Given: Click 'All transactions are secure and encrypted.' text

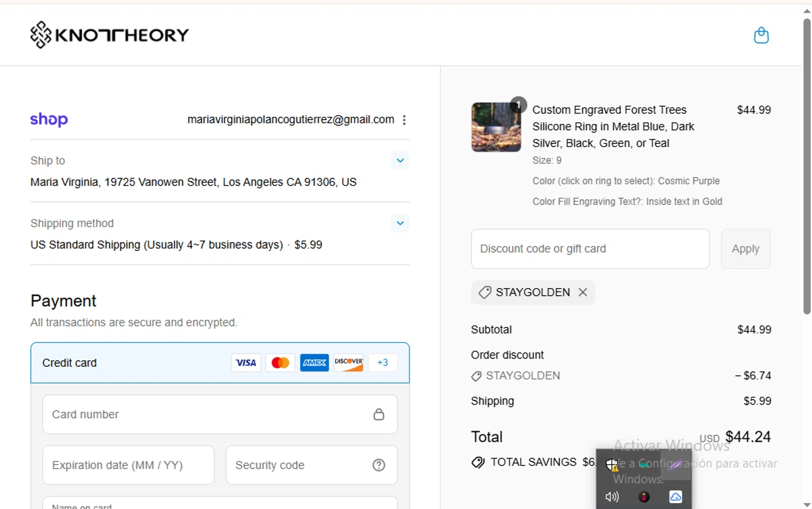Looking at the screenshot, I should point(134,323).
